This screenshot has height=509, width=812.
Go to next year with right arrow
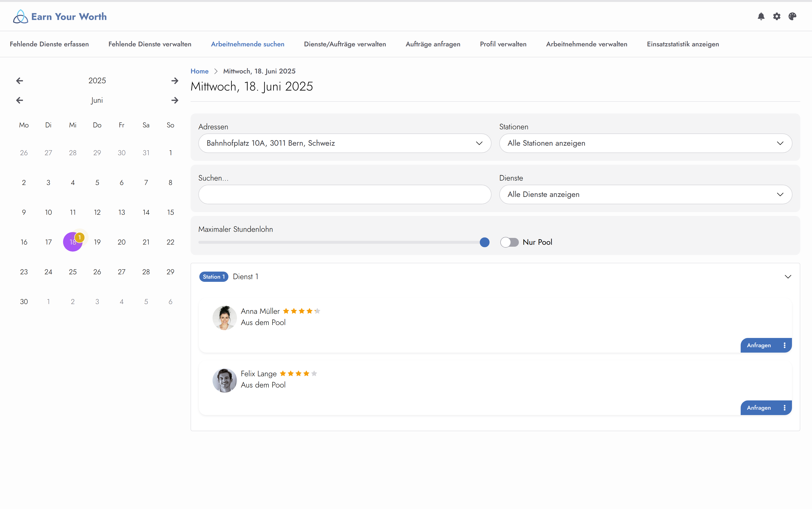(174, 81)
